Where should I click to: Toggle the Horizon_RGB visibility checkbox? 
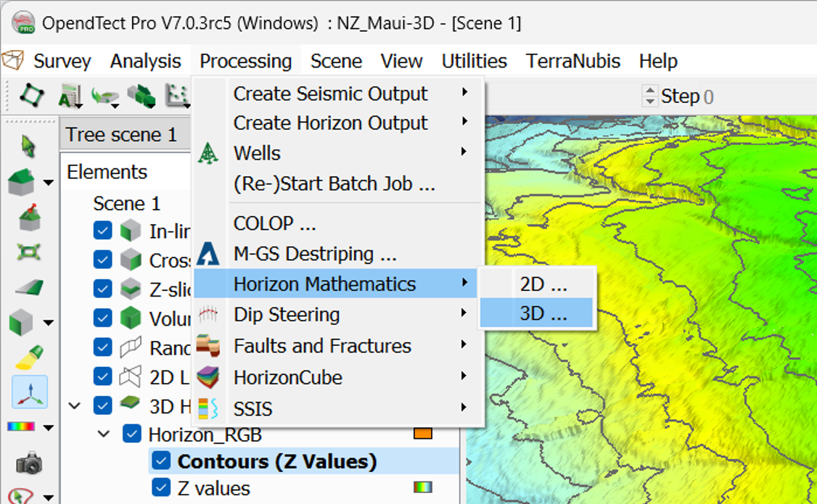pos(131,434)
